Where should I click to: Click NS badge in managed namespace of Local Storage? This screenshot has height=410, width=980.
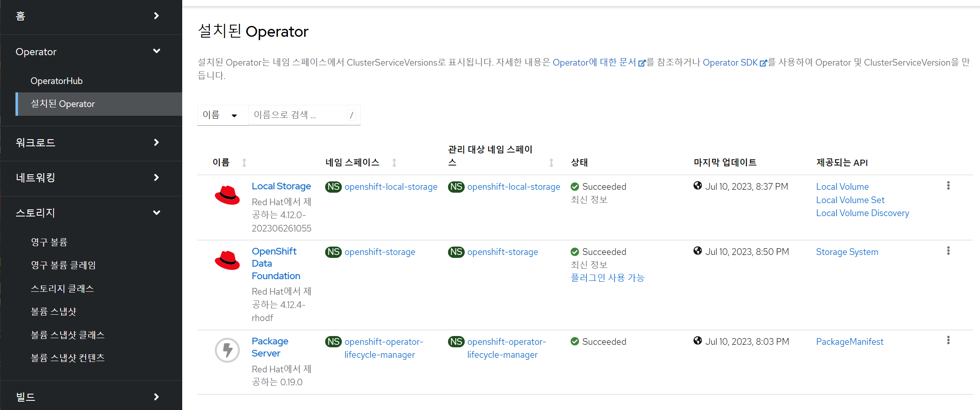(456, 187)
